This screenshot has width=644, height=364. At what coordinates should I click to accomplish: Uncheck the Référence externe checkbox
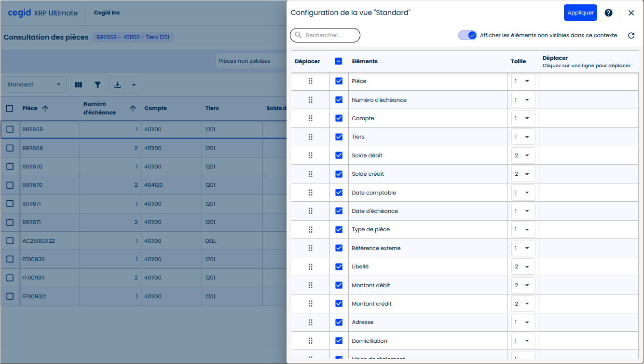pyautogui.click(x=339, y=248)
